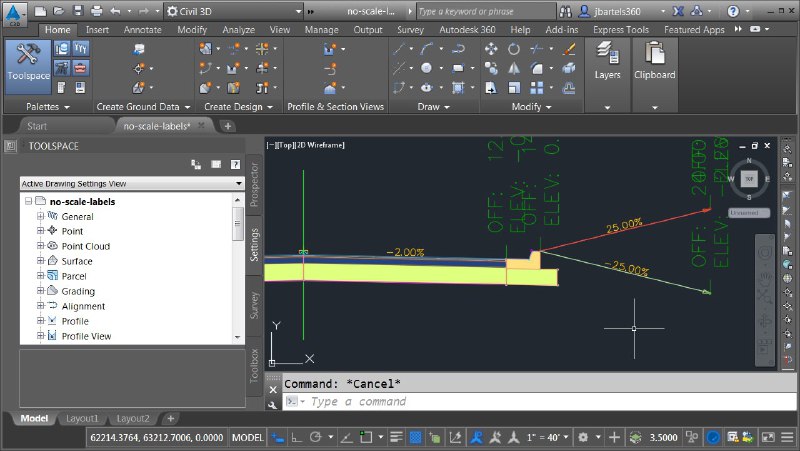
Task: Click the Autodesk Exchange X icon
Action: (x=678, y=11)
